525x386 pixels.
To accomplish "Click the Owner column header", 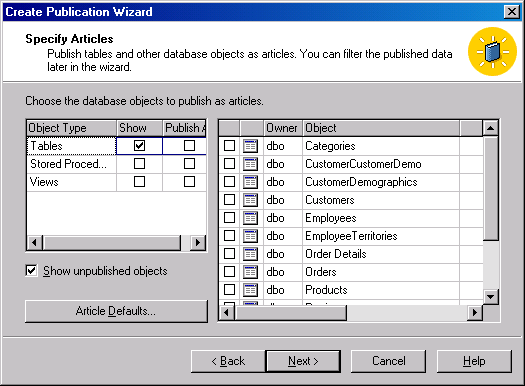I will tap(283, 128).
